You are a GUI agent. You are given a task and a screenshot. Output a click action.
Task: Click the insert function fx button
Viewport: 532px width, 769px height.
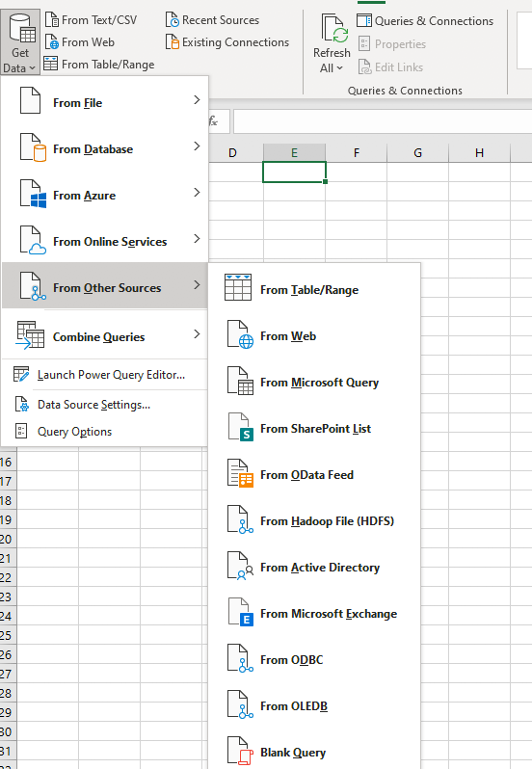click(214, 121)
